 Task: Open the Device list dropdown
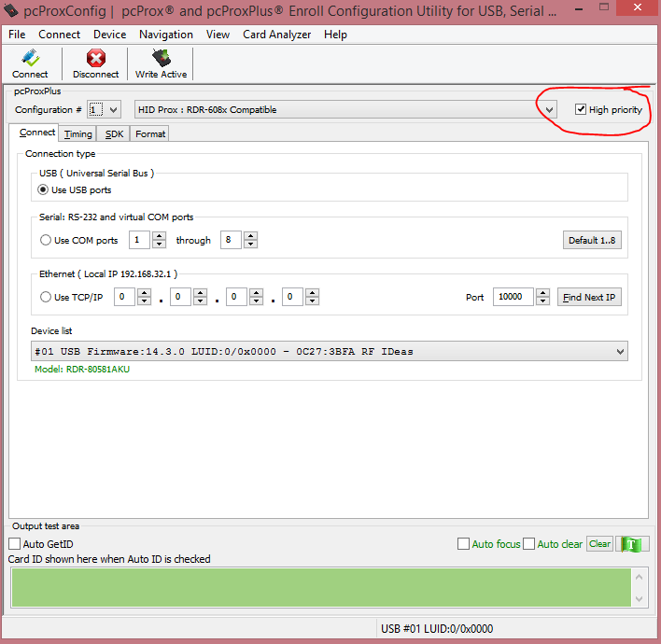[x=620, y=351]
